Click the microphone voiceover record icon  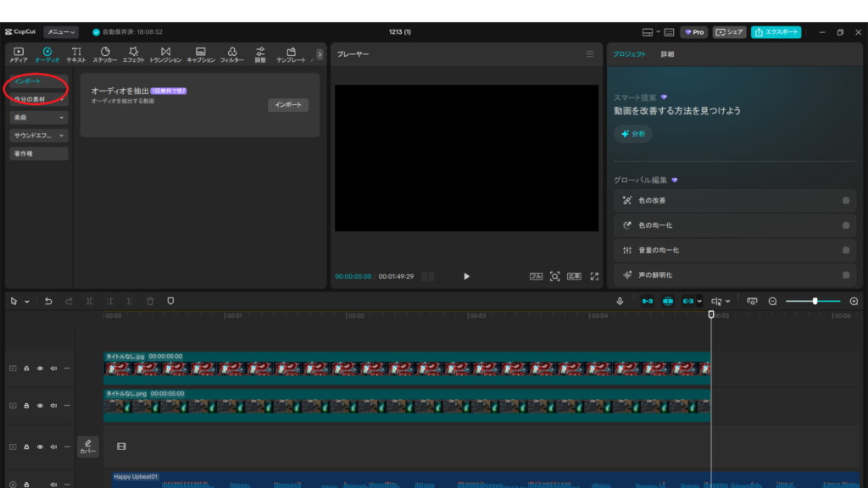tap(620, 301)
